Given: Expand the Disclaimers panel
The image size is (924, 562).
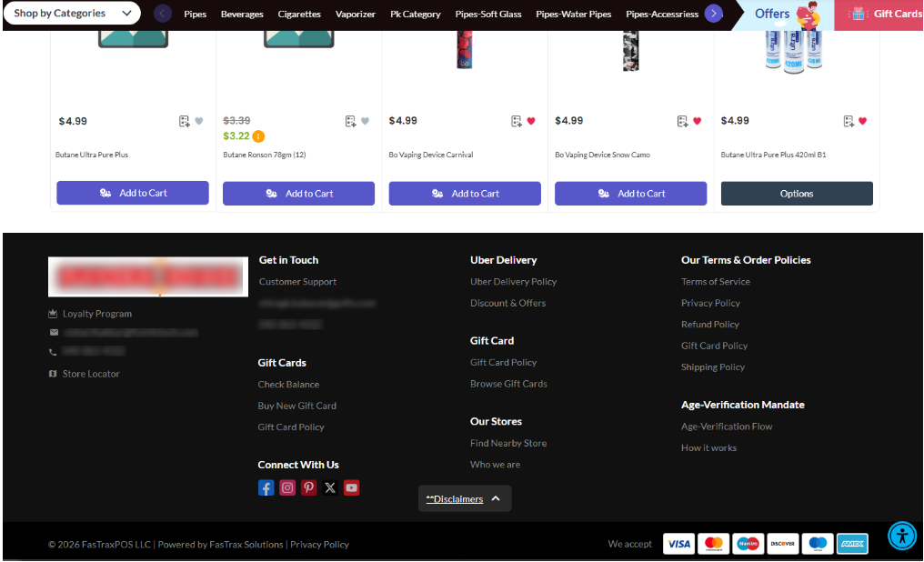Looking at the screenshot, I should [x=465, y=499].
